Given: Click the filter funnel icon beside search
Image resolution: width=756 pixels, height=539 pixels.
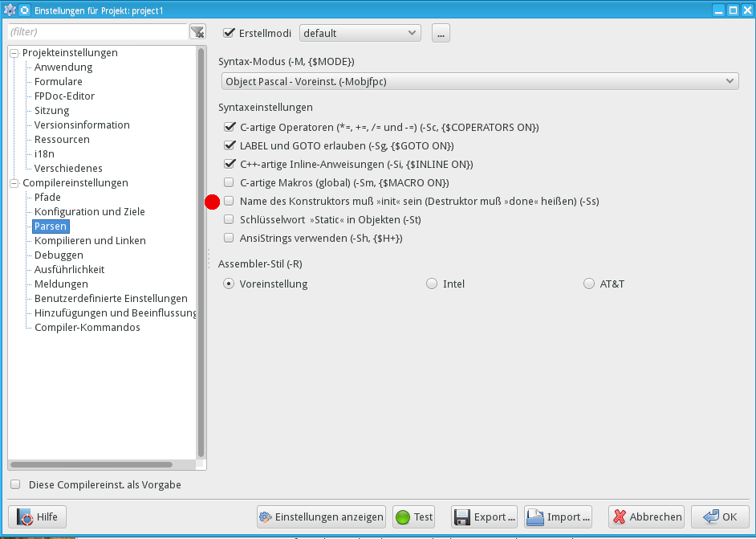Looking at the screenshot, I should coord(197,32).
